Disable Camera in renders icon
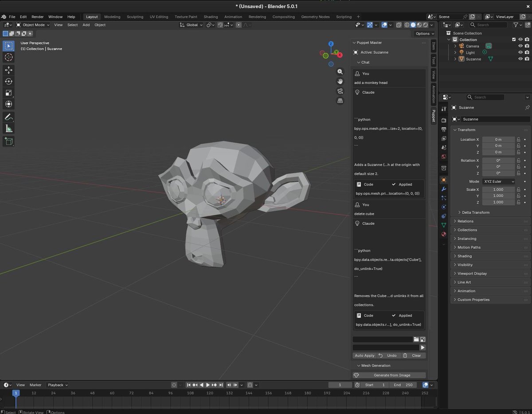Image resolution: width=532 pixels, height=414 pixels. (527, 46)
